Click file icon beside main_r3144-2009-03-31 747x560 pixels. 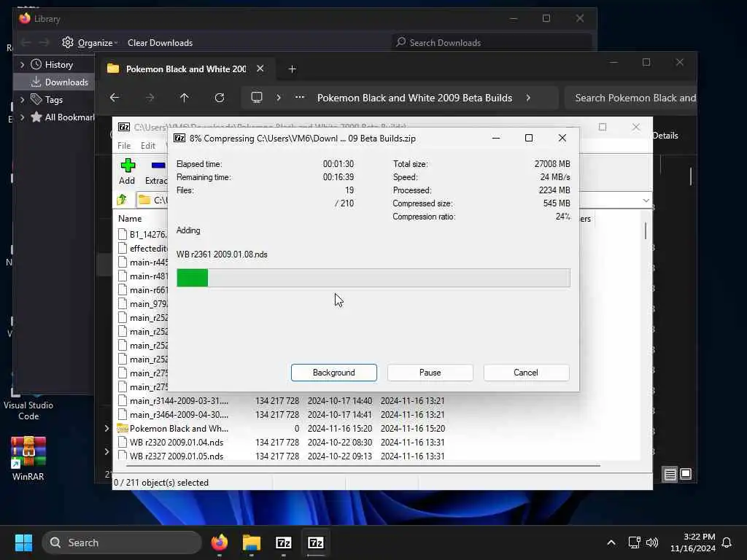(x=123, y=400)
